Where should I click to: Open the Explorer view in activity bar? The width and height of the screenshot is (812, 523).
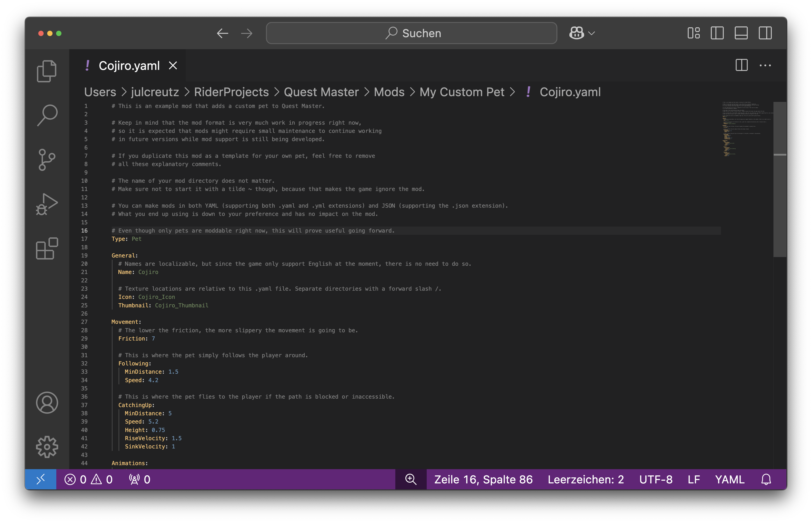tap(47, 71)
